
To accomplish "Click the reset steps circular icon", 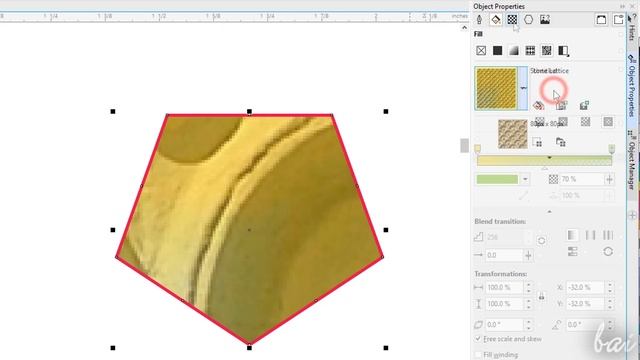I will (x=541, y=240).
